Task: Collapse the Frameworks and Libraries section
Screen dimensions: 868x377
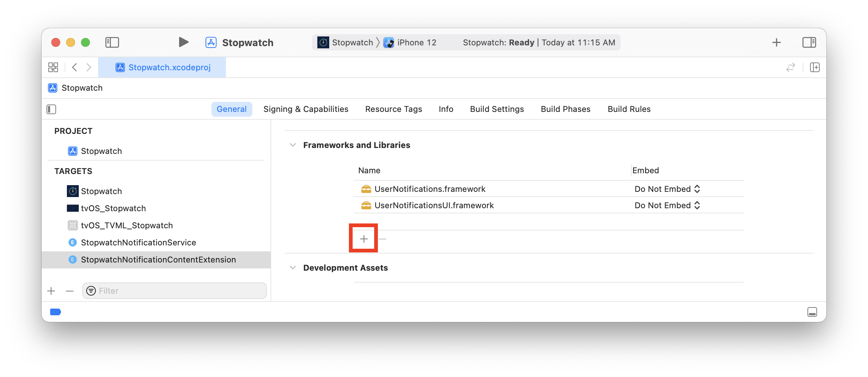Action: (x=292, y=145)
